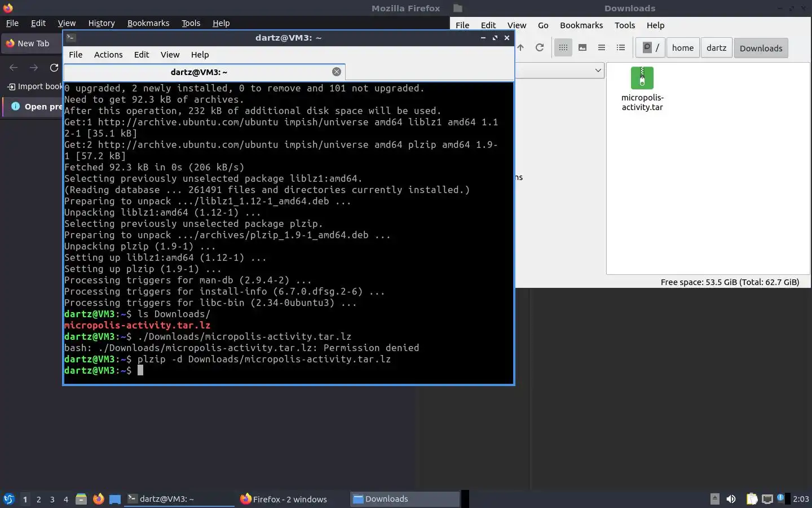Open terminal Edit menu
Image resolution: width=812 pixels, height=508 pixels.
point(142,55)
